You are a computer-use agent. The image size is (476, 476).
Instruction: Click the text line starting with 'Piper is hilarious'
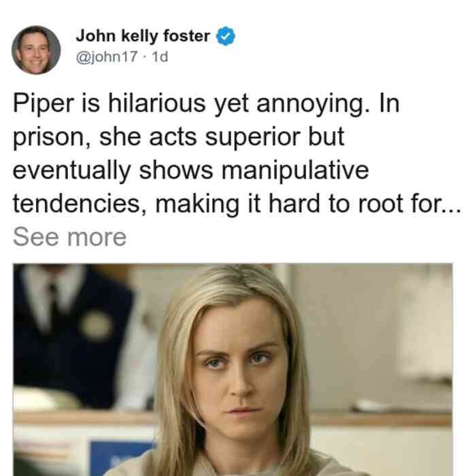(x=206, y=104)
